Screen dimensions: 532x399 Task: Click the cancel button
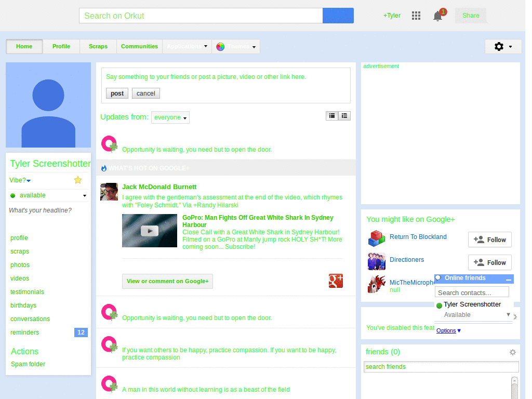coord(146,94)
